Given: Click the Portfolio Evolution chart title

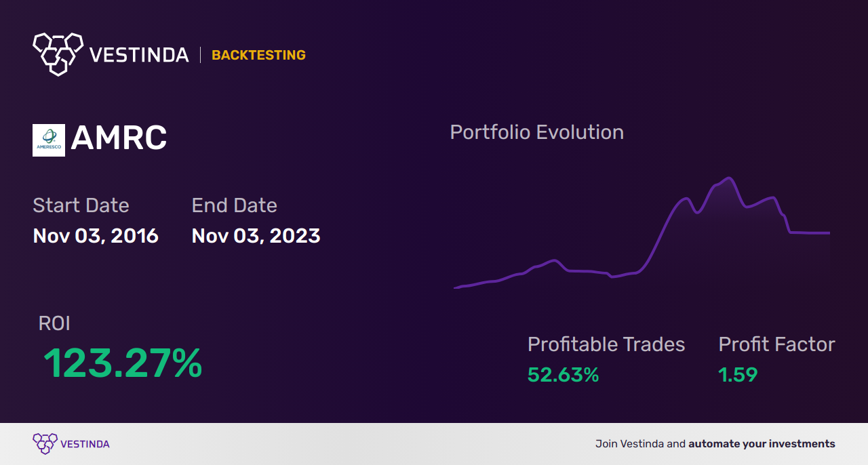Looking at the screenshot, I should tap(537, 132).
